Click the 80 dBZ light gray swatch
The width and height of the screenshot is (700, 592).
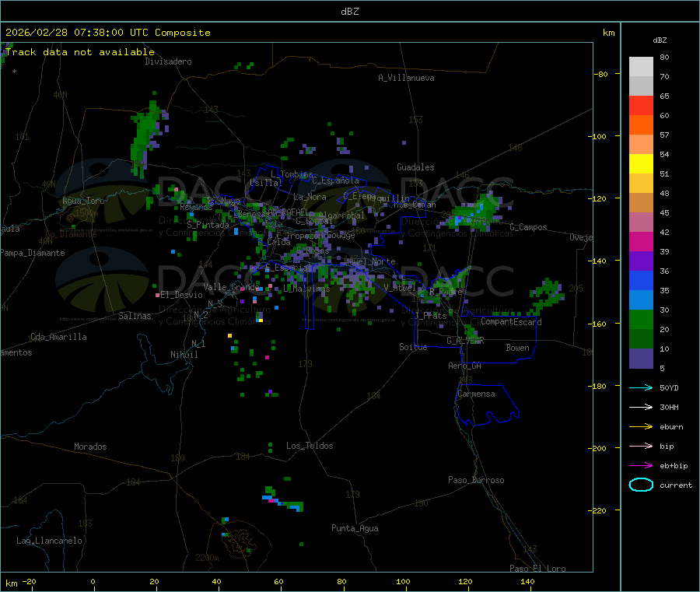(x=641, y=67)
